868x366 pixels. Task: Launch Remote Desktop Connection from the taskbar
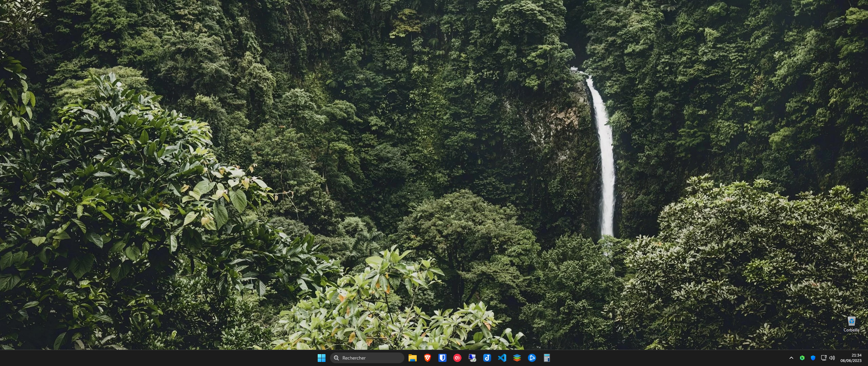pyautogui.click(x=472, y=358)
